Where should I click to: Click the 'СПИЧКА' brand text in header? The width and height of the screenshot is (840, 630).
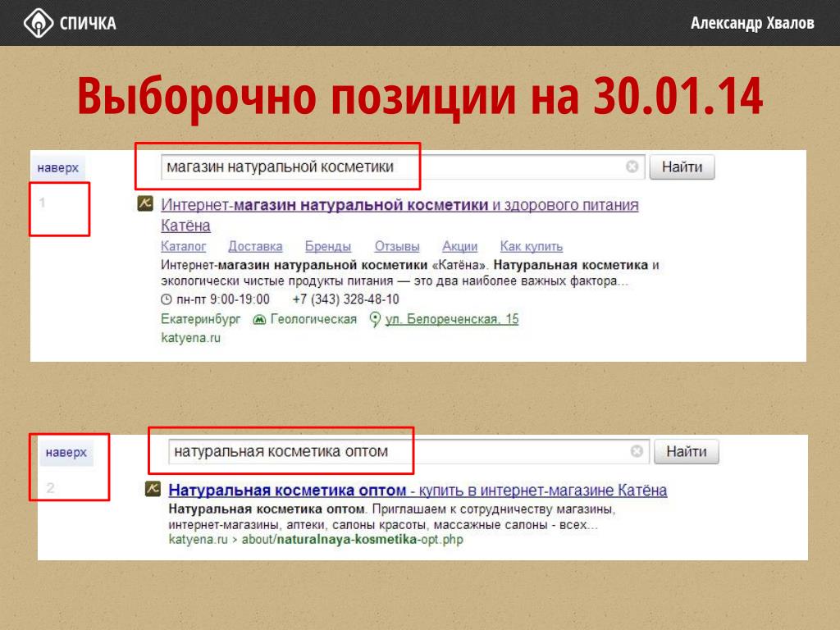tap(88, 23)
